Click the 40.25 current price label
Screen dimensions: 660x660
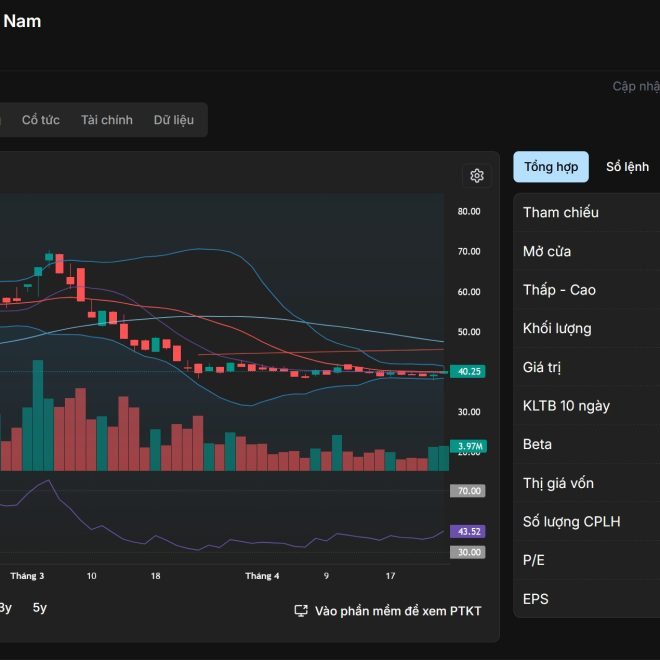tap(468, 371)
